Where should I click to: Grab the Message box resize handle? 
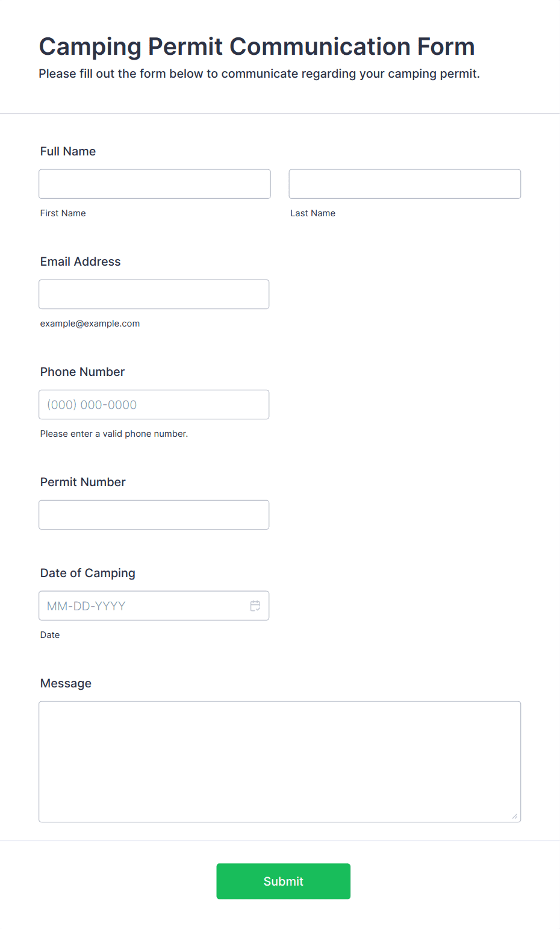pos(515,816)
